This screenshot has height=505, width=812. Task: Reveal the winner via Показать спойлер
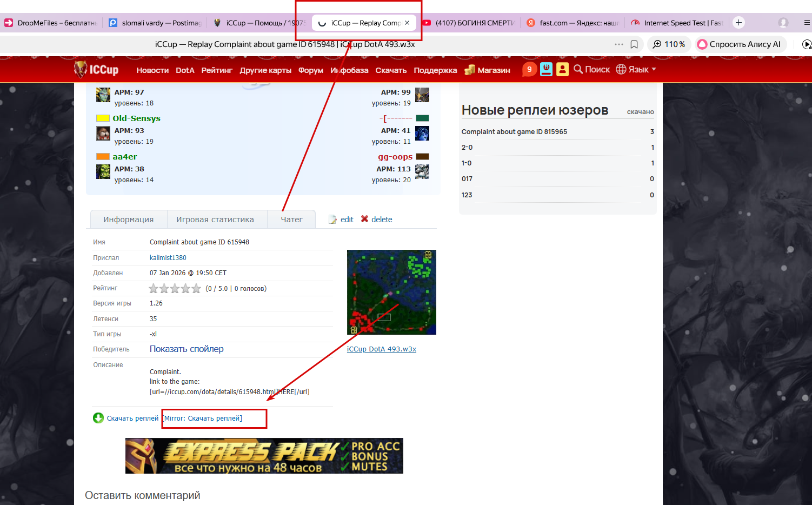[x=187, y=349]
